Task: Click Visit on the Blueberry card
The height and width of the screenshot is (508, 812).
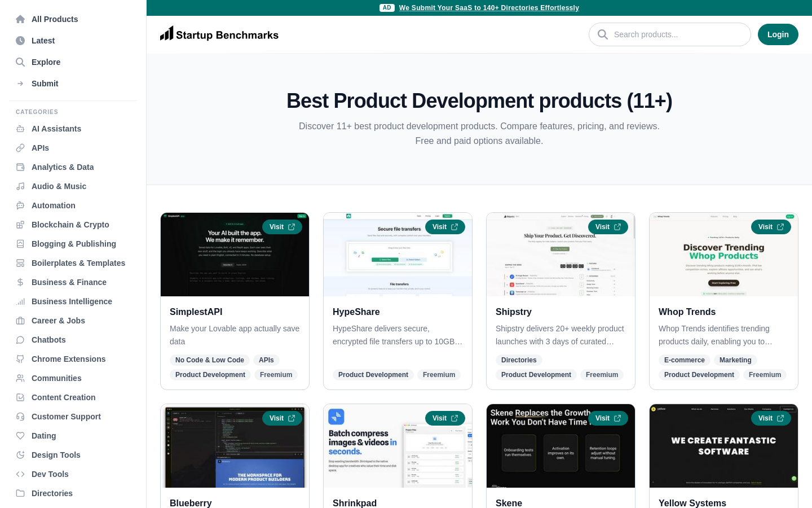Action: [x=282, y=418]
